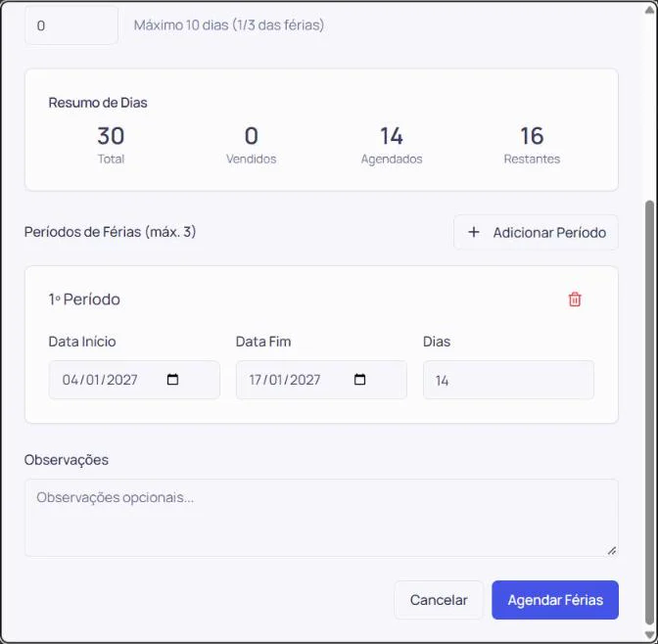This screenshot has height=644, width=658.
Task: Delete the 1º Período with trash icon
Action: (575, 299)
